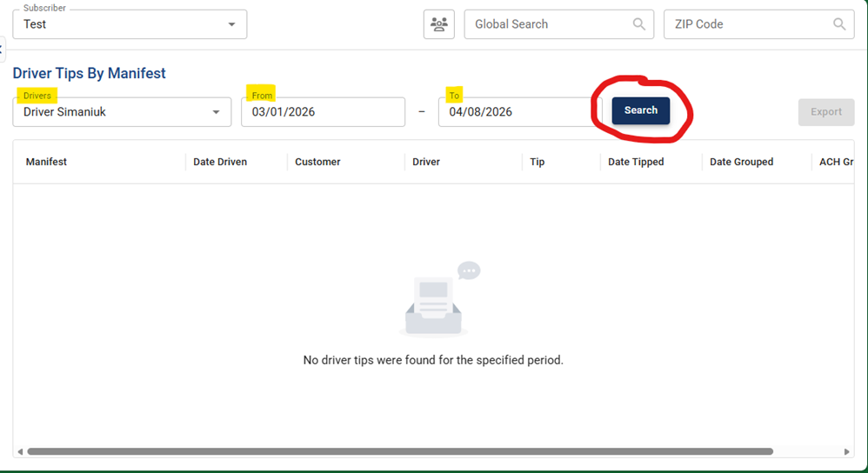Click into the ZIP Code field

748,24
